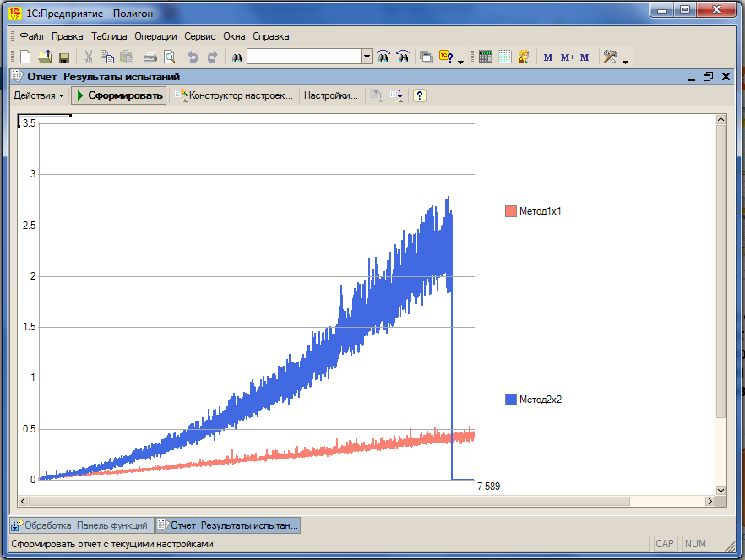Click the scroll right arrow of chart
This screenshot has height=560, width=745.
coord(710,501)
